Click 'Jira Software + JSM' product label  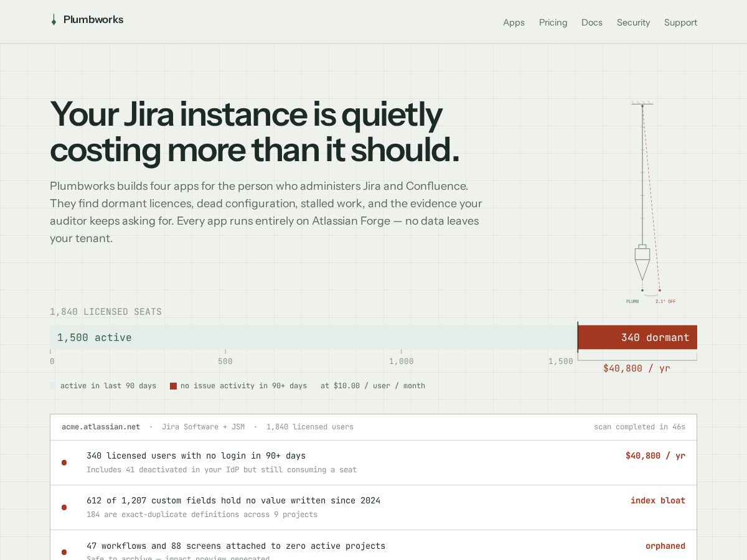point(203,427)
